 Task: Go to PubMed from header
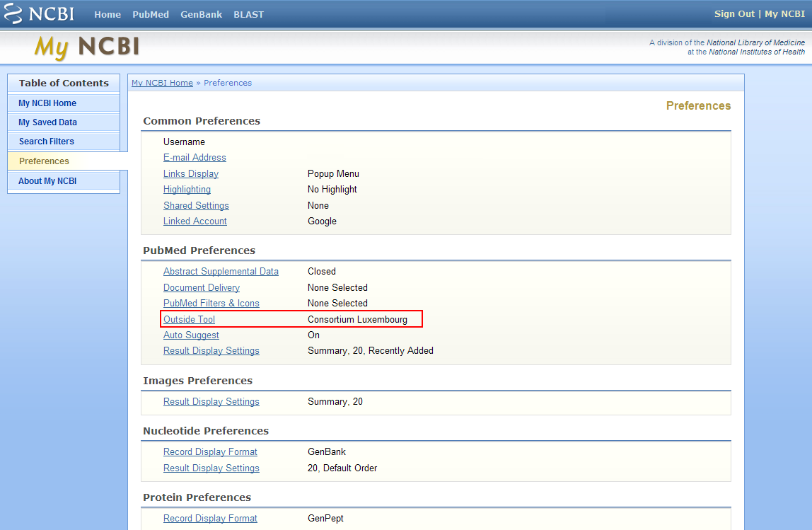point(151,15)
